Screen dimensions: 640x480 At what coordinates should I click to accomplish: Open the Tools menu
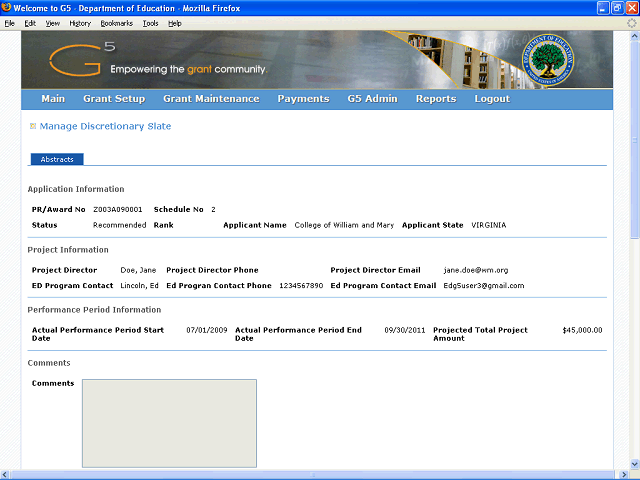point(150,23)
